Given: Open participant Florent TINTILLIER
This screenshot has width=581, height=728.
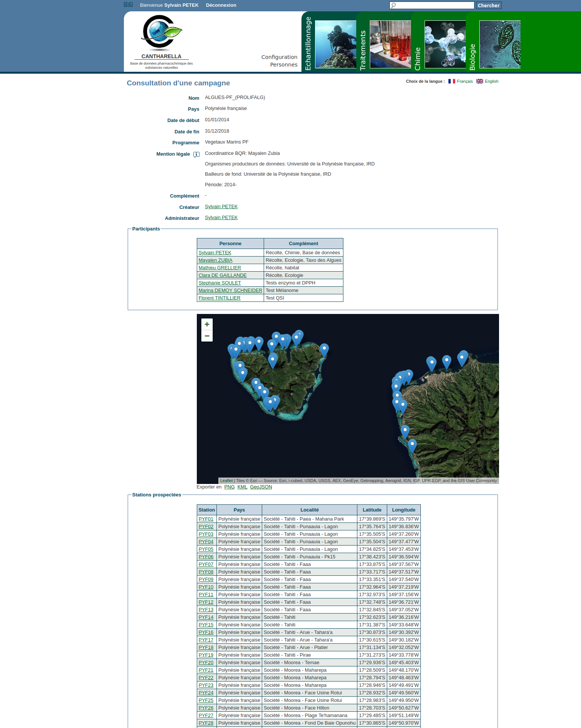Looking at the screenshot, I should (219, 298).
